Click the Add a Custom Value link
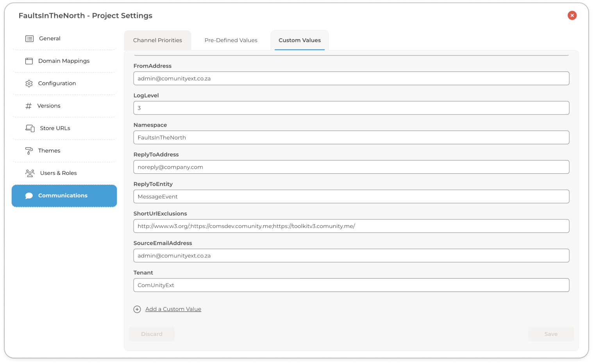The image size is (593, 364). pyautogui.click(x=173, y=309)
